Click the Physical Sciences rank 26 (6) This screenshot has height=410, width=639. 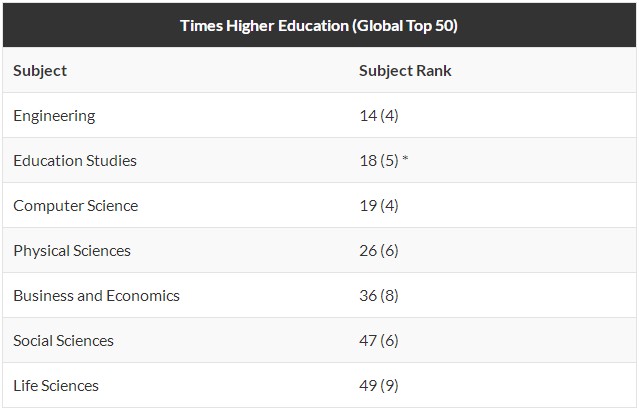[379, 251]
